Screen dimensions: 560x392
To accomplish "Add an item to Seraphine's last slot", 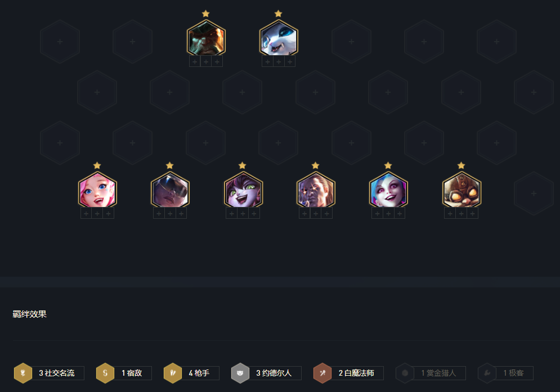I will click(x=109, y=214).
